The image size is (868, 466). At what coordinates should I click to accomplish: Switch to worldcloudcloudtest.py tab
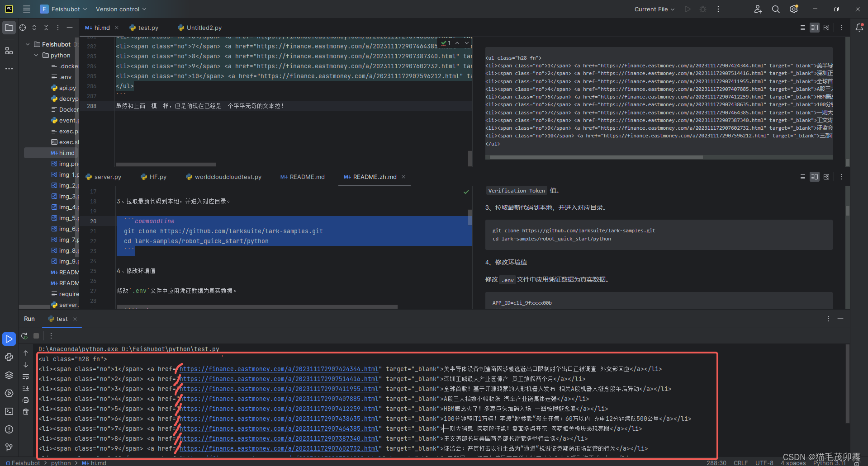pos(223,177)
